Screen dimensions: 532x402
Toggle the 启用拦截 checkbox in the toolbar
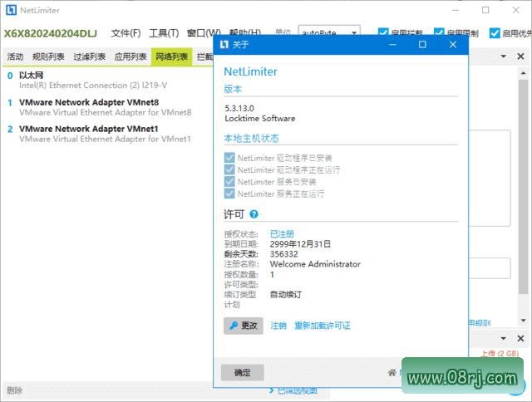382,33
